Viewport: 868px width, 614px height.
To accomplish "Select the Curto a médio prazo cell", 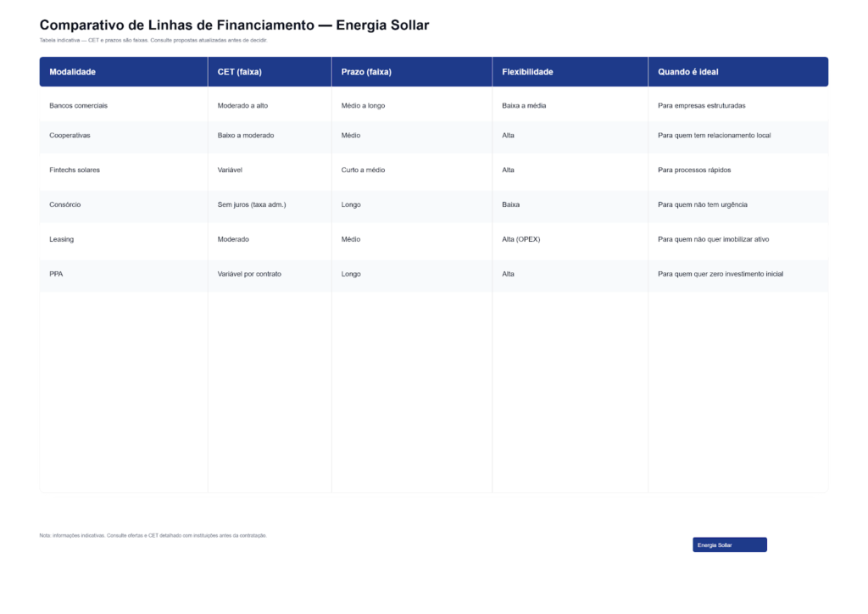I will 363,170.
